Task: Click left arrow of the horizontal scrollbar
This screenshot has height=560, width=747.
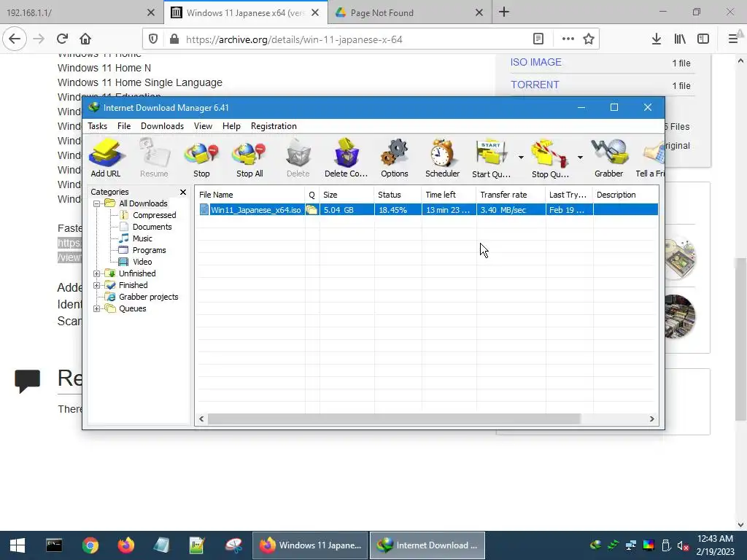Action: pyautogui.click(x=201, y=419)
